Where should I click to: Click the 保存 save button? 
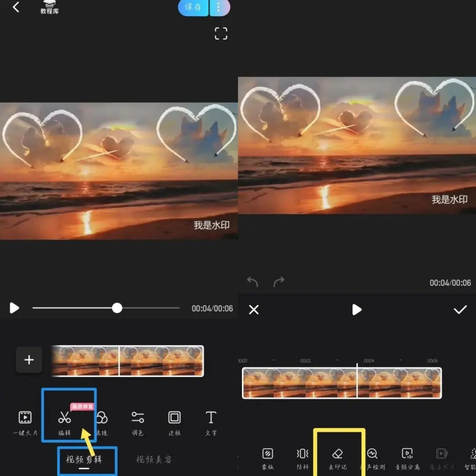[x=193, y=7]
